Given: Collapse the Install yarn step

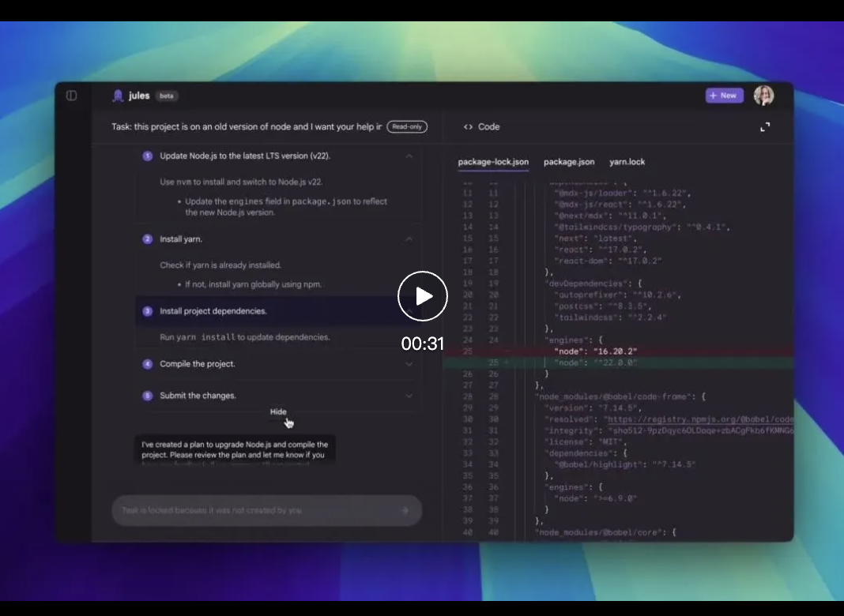Looking at the screenshot, I should [409, 239].
